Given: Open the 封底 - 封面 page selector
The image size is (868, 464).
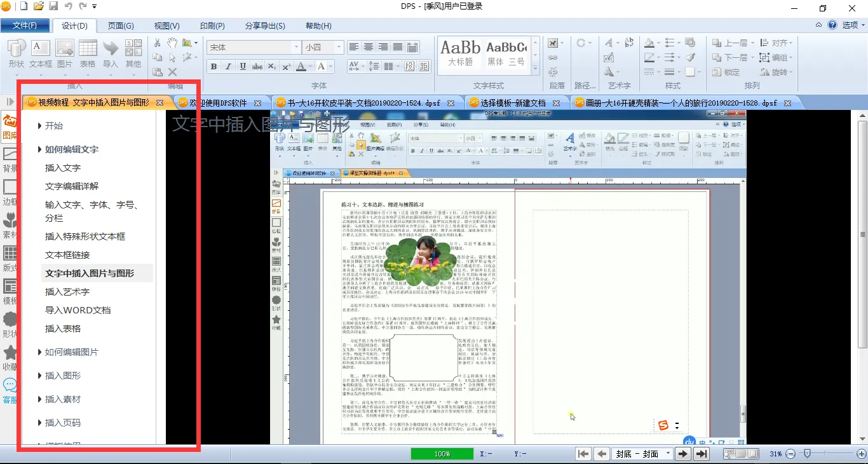Looking at the screenshot, I should (642, 454).
